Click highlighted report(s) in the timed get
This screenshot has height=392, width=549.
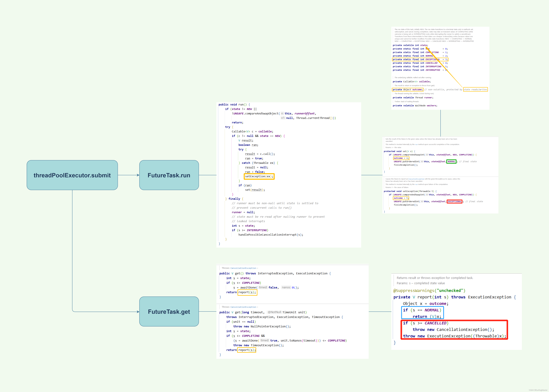point(247,350)
